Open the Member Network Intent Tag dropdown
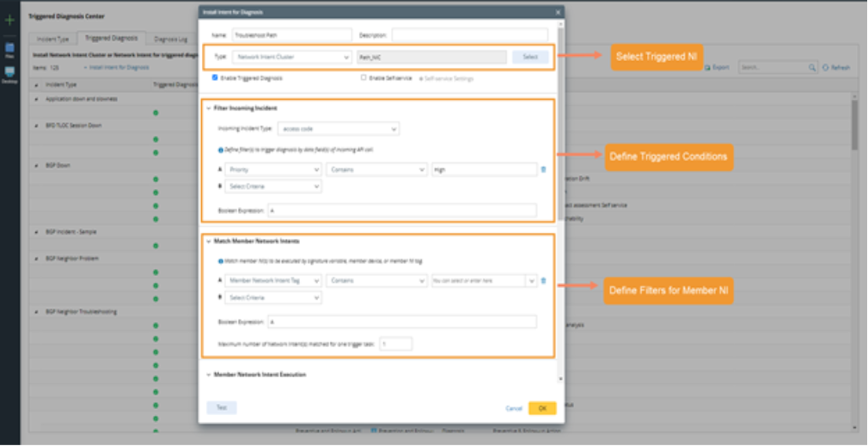The image size is (868, 446). click(x=273, y=281)
